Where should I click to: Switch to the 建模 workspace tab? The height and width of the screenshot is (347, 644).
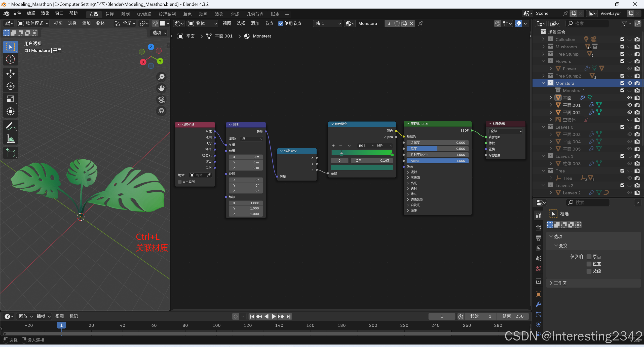(x=109, y=14)
